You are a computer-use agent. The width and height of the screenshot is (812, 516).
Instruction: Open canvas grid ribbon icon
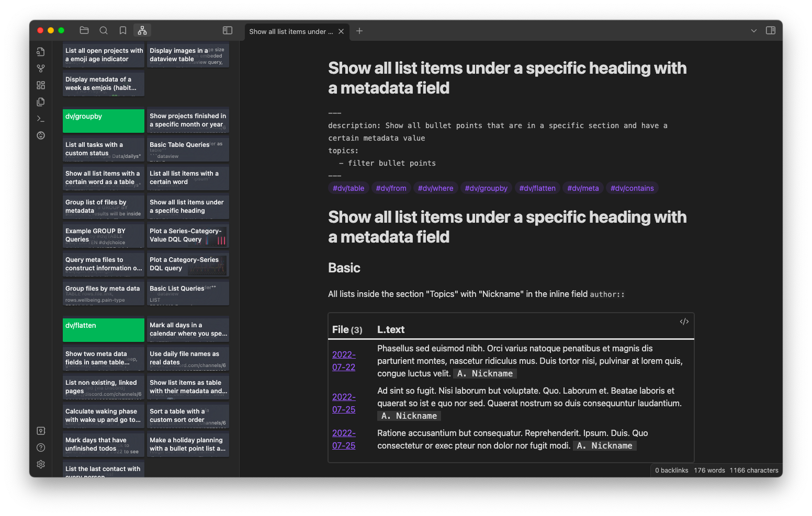click(41, 85)
